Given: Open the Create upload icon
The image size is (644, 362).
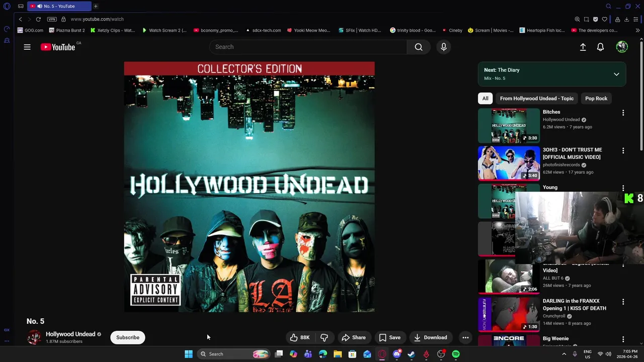Looking at the screenshot, I should point(583,47).
